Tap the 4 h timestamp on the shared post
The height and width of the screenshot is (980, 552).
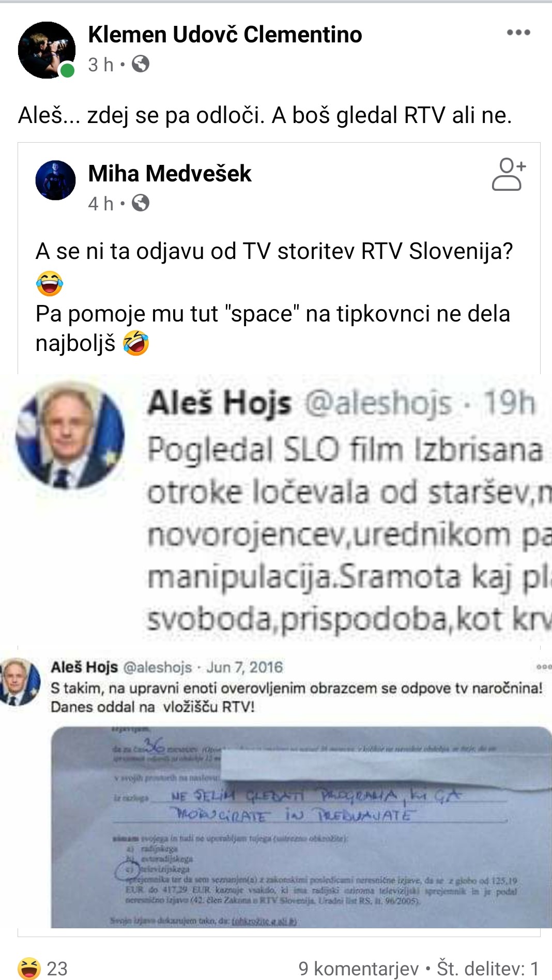point(100,204)
